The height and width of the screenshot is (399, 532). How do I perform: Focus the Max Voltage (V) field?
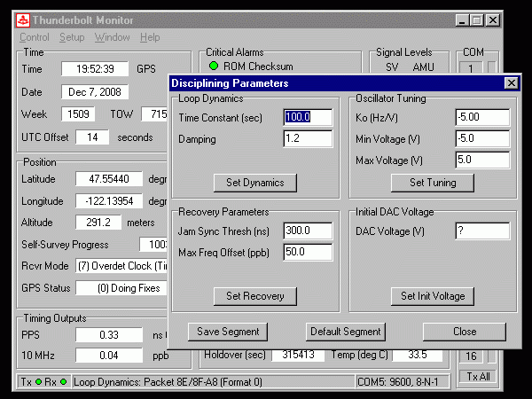[482, 160]
